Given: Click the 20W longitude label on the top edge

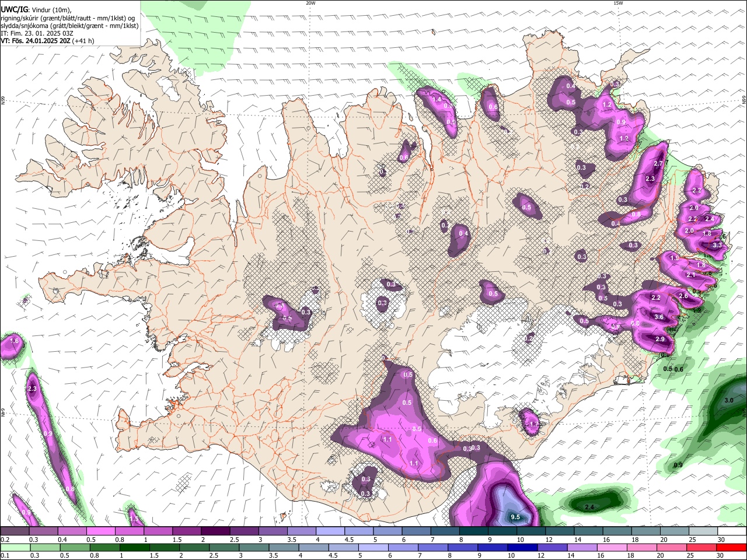Looking at the screenshot, I should [310, 2].
